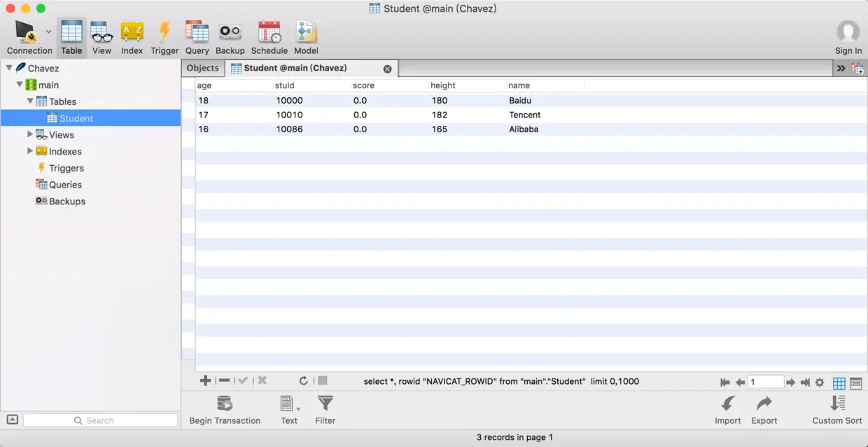Click the stuId column header
This screenshot has width=868, height=447.
[x=311, y=85]
